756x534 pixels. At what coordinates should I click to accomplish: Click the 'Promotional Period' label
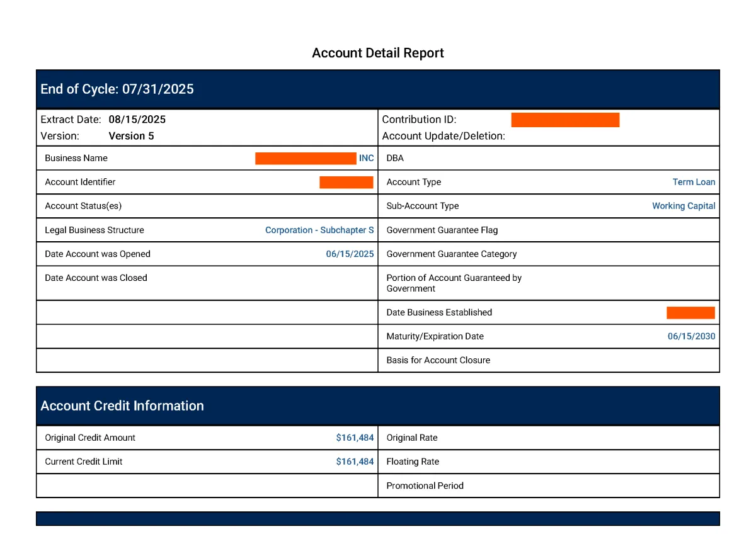[425, 486]
